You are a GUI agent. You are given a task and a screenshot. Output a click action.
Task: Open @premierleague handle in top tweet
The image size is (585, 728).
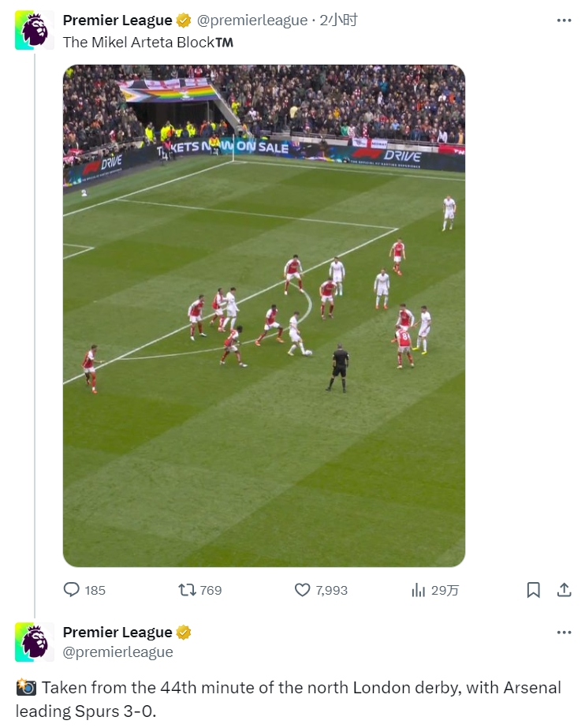252,21
